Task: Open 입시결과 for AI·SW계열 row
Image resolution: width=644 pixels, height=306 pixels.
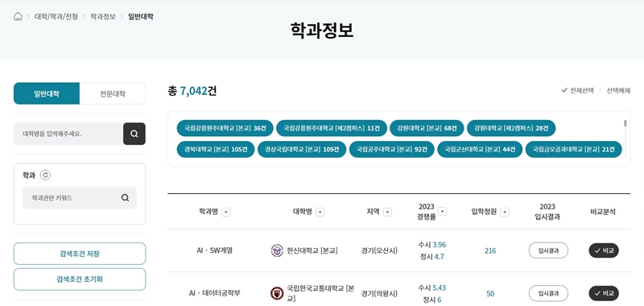Action: click(548, 250)
